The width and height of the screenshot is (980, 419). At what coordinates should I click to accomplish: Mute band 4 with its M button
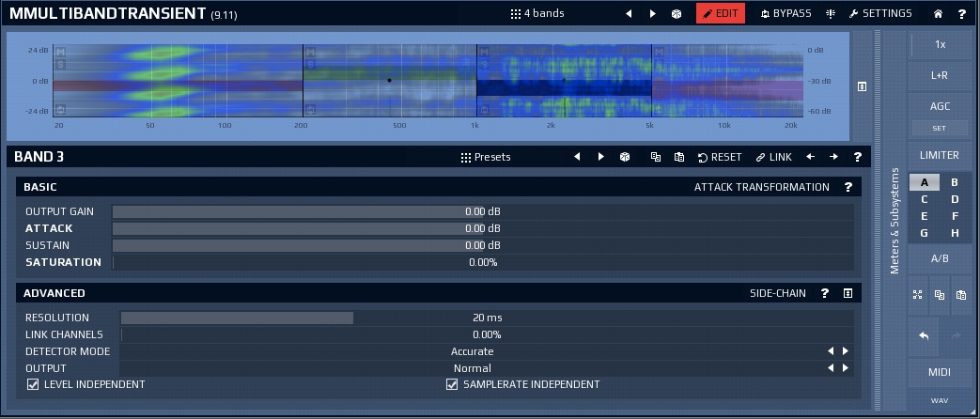[659, 52]
